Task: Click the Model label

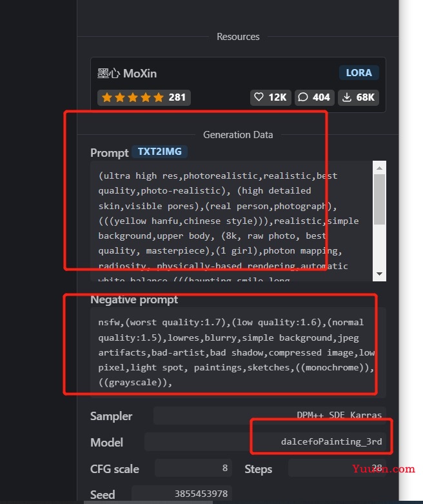Action: (x=106, y=442)
